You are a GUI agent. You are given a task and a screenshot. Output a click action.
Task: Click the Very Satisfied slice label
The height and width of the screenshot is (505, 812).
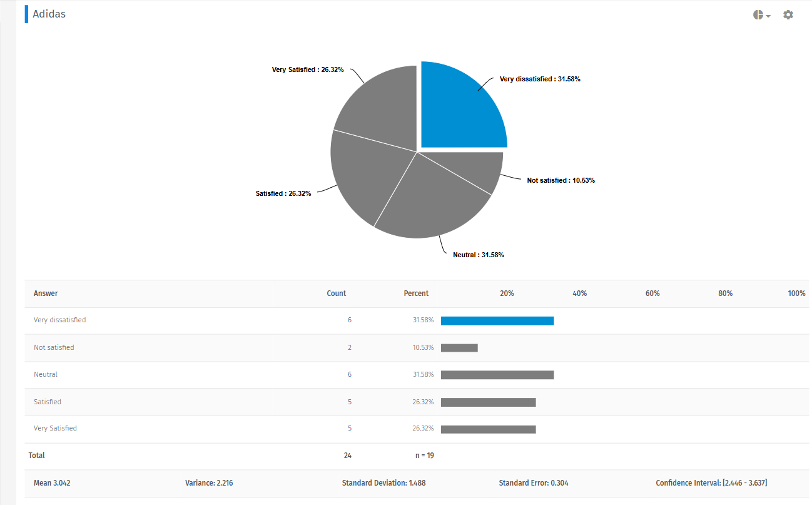click(307, 69)
